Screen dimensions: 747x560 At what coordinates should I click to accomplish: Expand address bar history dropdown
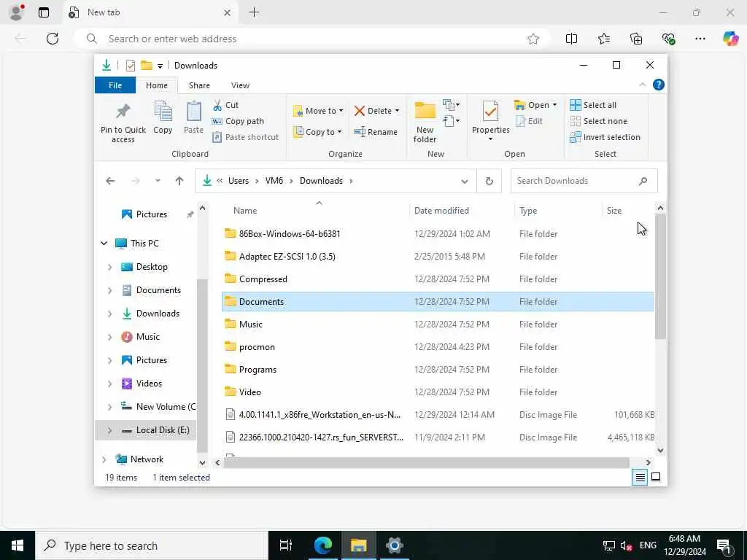tap(465, 181)
